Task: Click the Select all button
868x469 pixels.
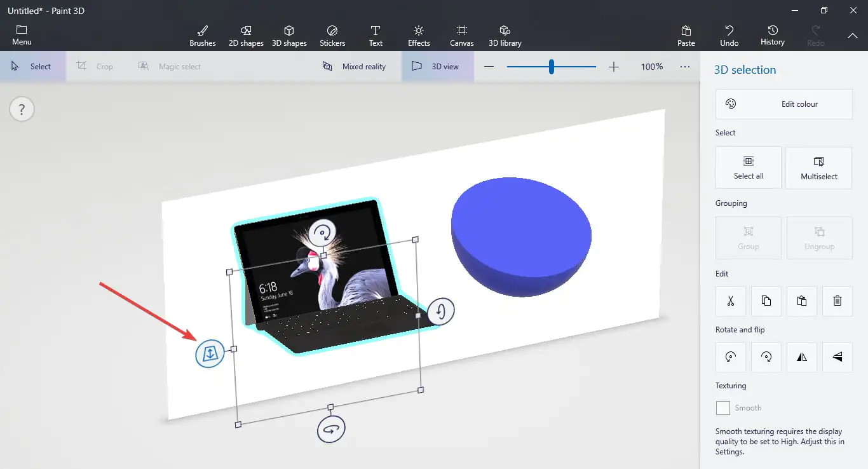Action: point(749,168)
